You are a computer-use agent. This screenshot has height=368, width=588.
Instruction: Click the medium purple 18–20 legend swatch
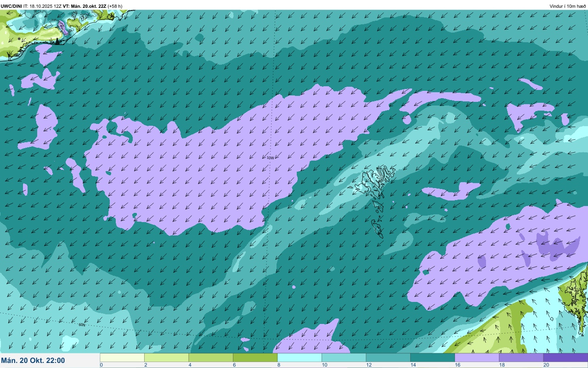(521, 357)
